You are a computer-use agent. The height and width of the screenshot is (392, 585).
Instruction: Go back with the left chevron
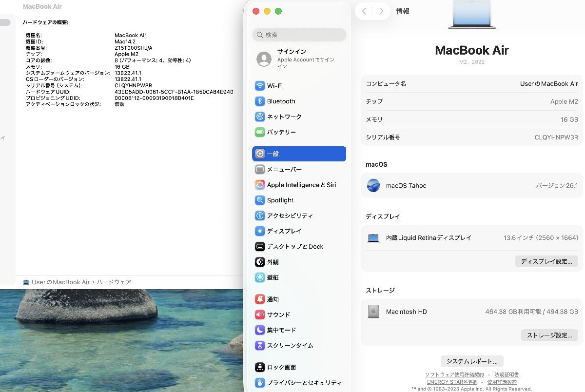(x=364, y=11)
